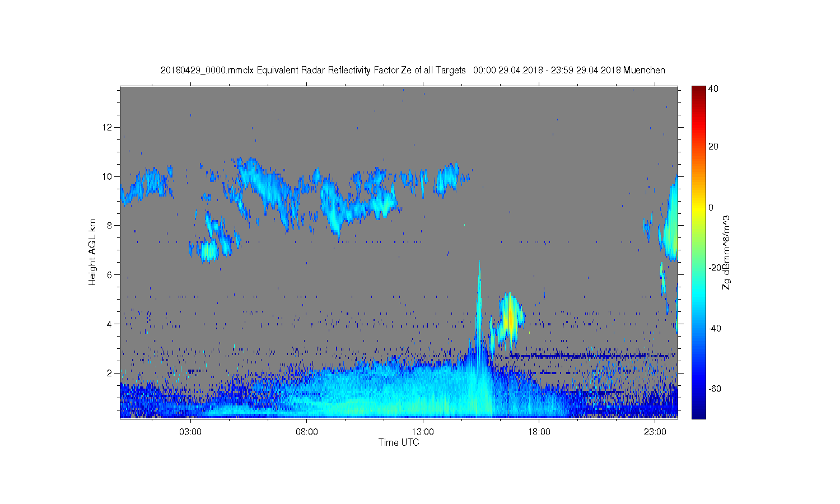Click the red-orange cloud core near 17:00

tap(510, 320)
